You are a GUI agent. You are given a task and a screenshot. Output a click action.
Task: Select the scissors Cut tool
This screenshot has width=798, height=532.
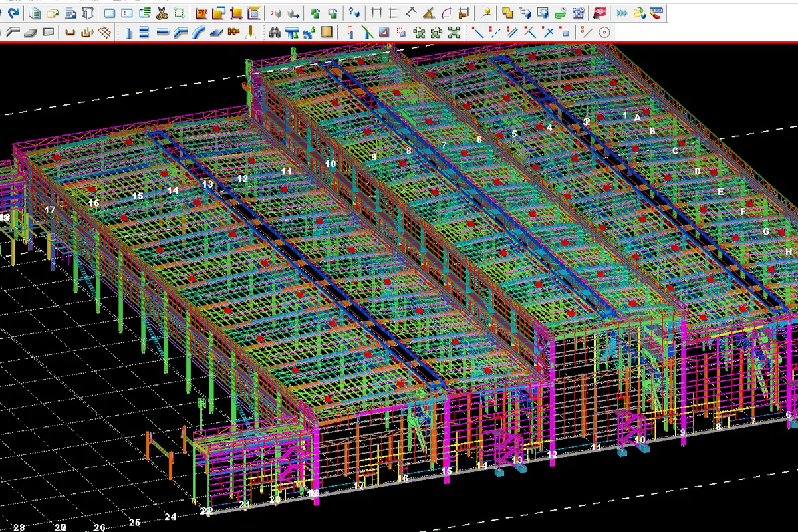(162, 12)
